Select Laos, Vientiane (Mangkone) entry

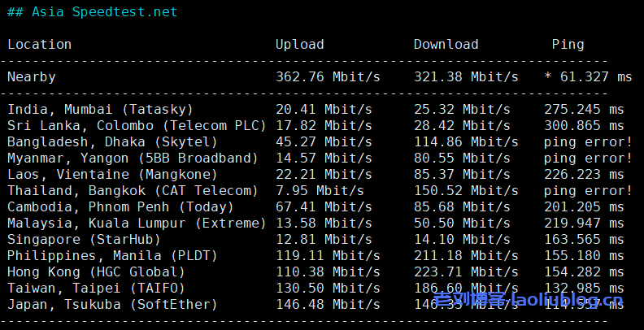[x=112, y=175]
